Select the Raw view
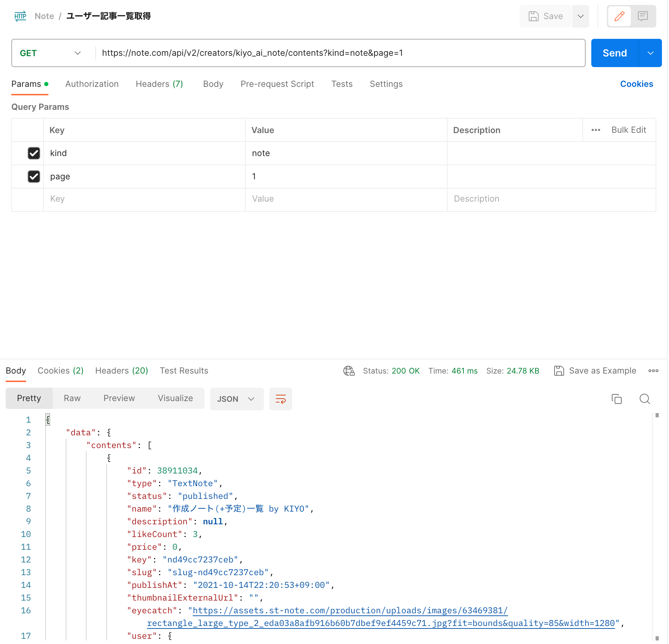This screenshot has width=669, height=644. tap(72, 398)
